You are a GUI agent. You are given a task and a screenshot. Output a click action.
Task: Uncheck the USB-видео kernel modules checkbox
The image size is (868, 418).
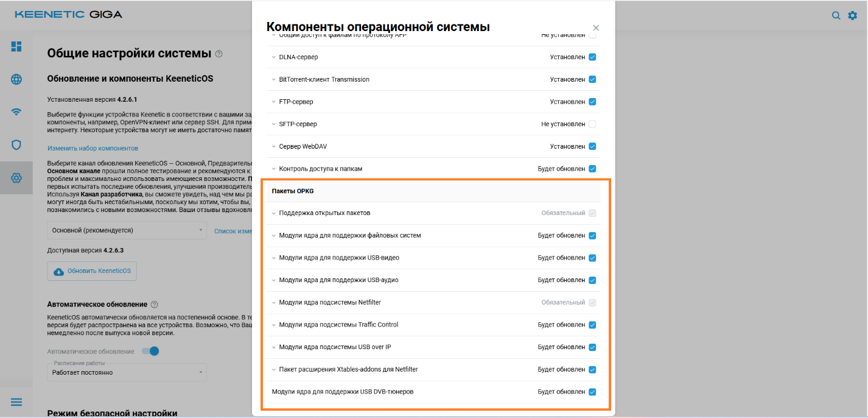(x=592, y=258)
